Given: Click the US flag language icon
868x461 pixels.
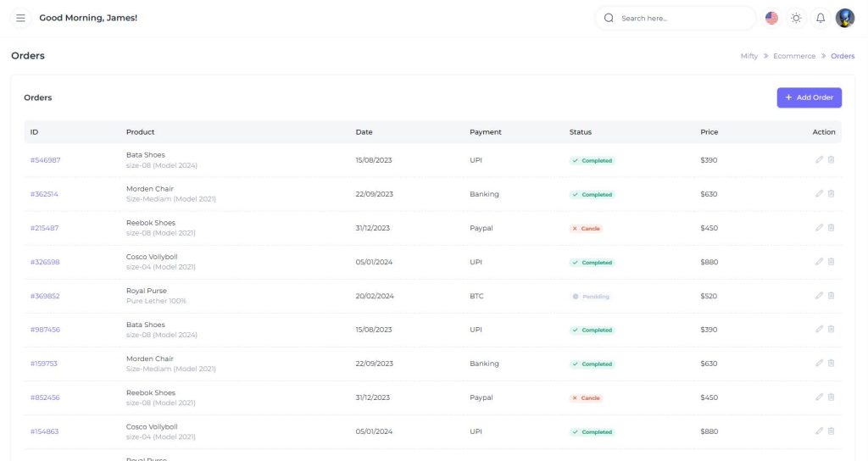Looking at the screenshot, I should point(771,18).
